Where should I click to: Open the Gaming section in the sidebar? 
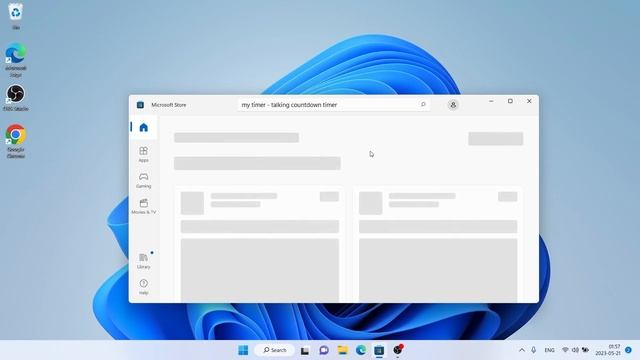tap(143, 180)
